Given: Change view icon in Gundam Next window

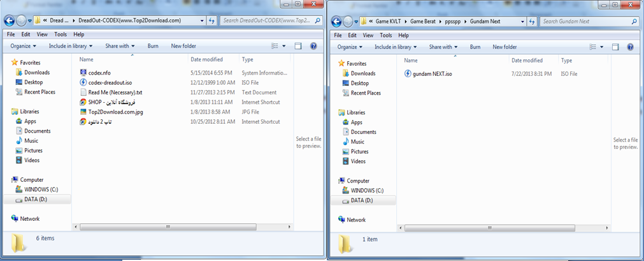Looking at the screenshot, I should pyautogui.click(x=594, y=47).
